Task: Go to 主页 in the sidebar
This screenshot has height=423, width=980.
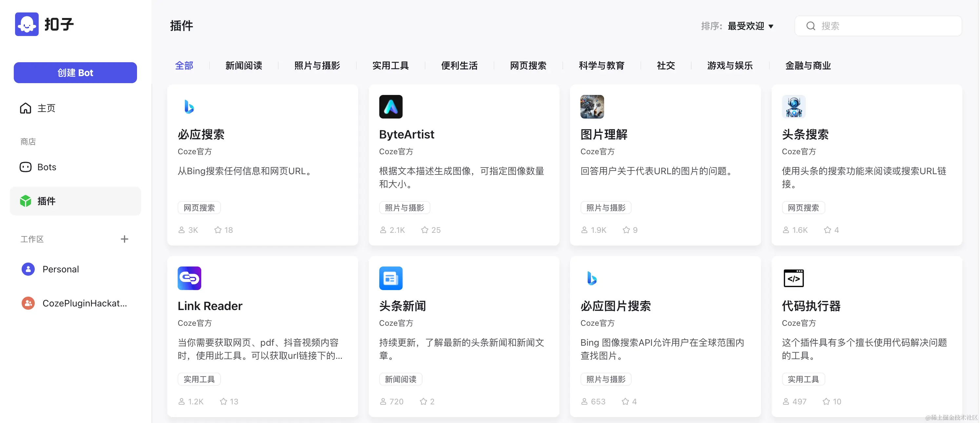Action: [46, 108]
